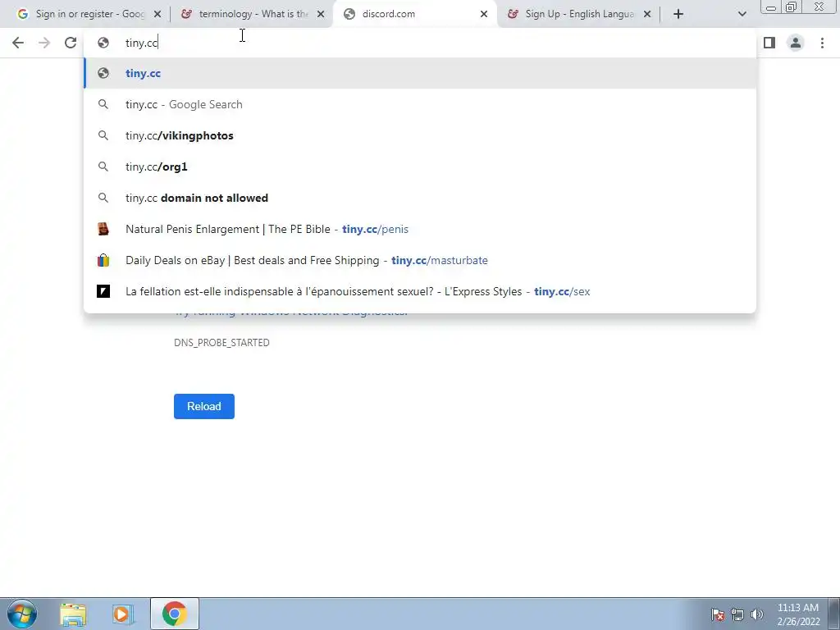Click the address bar containing tiny.cc
The height and width of the screenshot is (630, 840).
[420, 43]
